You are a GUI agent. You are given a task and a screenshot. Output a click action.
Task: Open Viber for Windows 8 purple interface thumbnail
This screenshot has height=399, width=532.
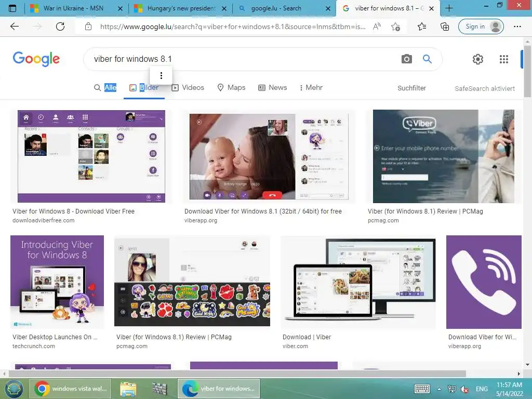click(91, 156)
